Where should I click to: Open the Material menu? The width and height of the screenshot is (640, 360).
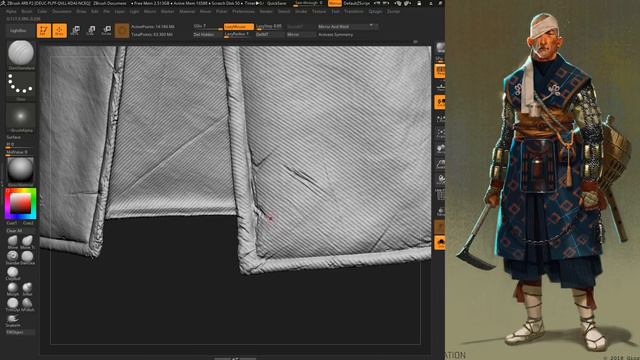(x=187, y=11)
